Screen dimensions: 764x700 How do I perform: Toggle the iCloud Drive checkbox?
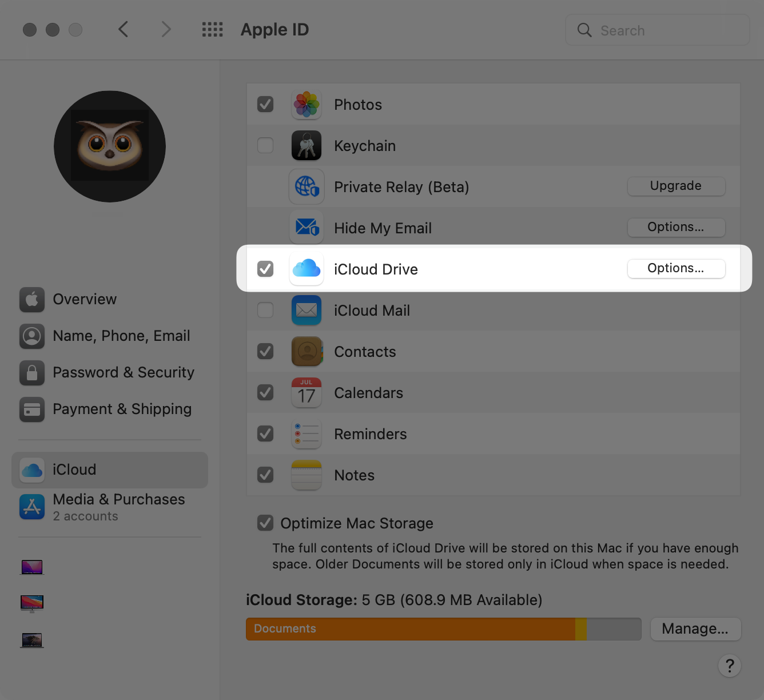265,269
